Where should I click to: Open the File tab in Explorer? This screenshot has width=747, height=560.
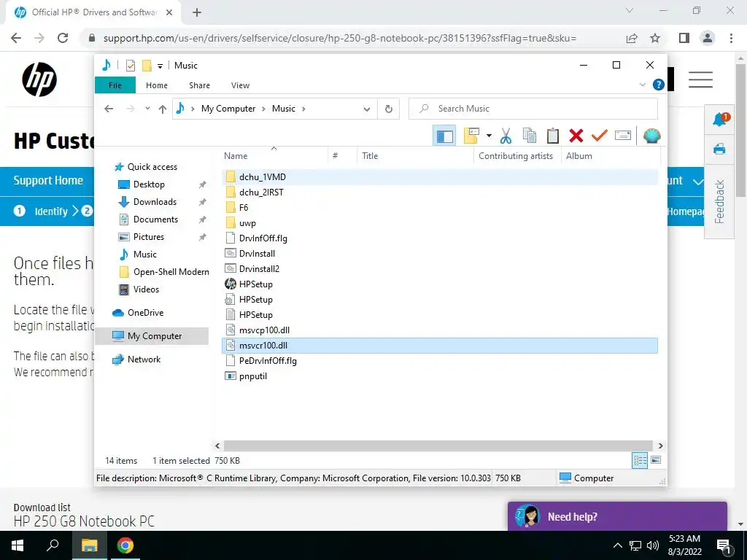click(115, 85)
